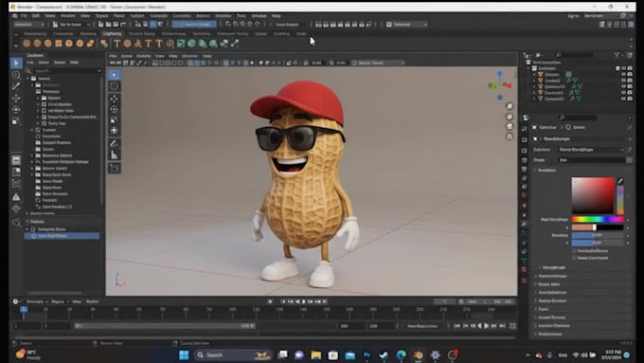Switch to the highlighted workspace tab
644x363 pixels.
point(112,34)
